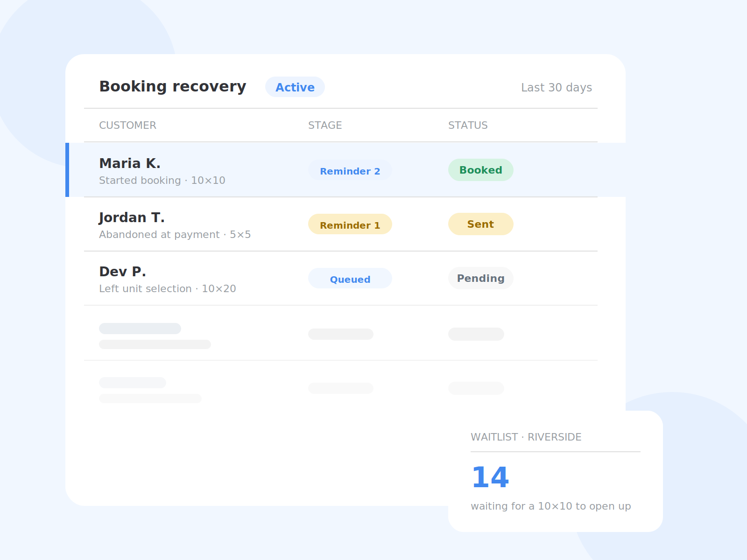Select the STAGE column header
The image size is (747, 560).
point(325,125)
